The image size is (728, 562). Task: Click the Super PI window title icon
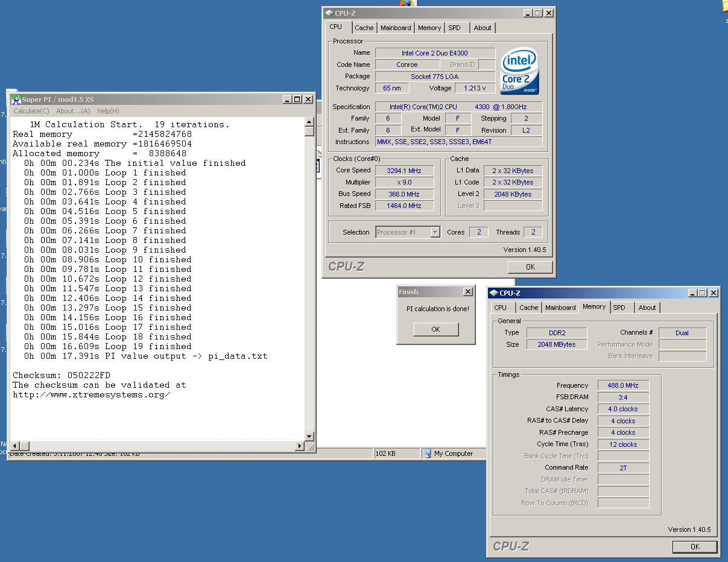click(16, 99)
